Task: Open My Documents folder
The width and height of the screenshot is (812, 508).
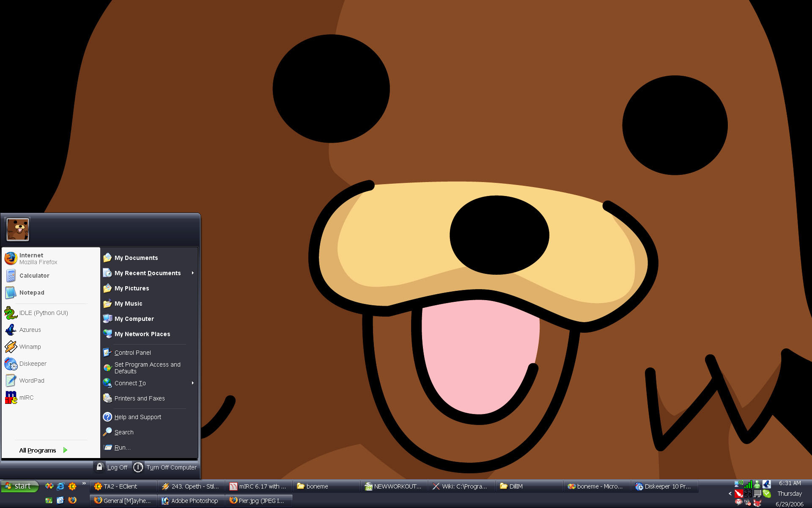Action: click(x=149, y=258)
